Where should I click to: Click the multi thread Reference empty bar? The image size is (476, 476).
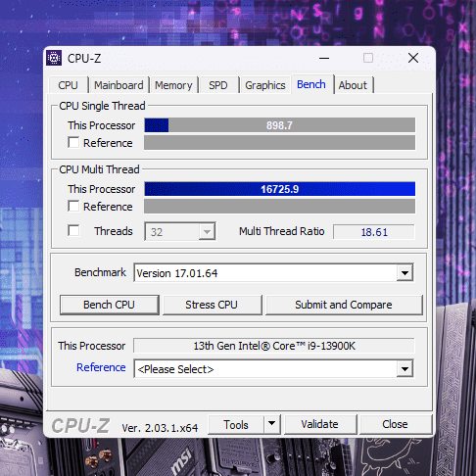pos(280,207)
